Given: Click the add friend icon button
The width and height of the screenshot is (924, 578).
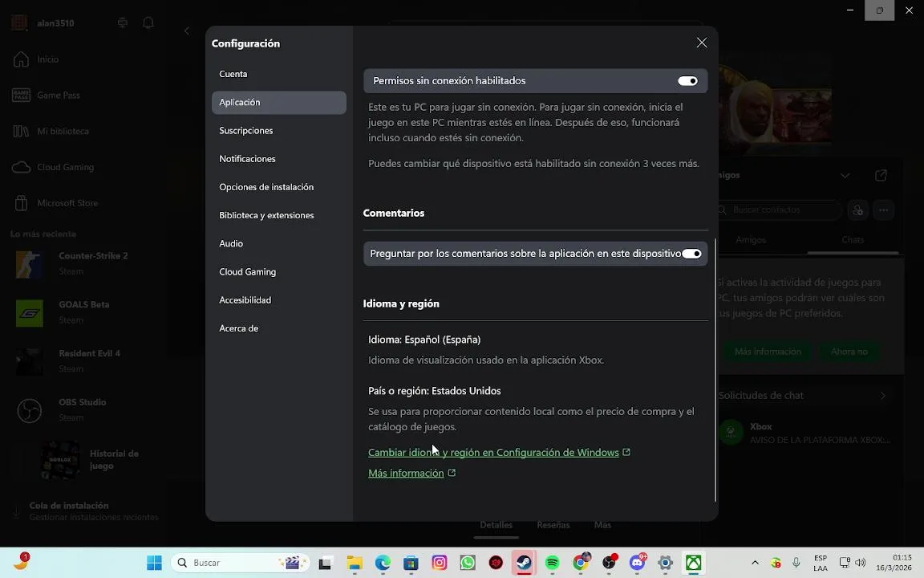Looking at the screenshot, I should 857,210.
